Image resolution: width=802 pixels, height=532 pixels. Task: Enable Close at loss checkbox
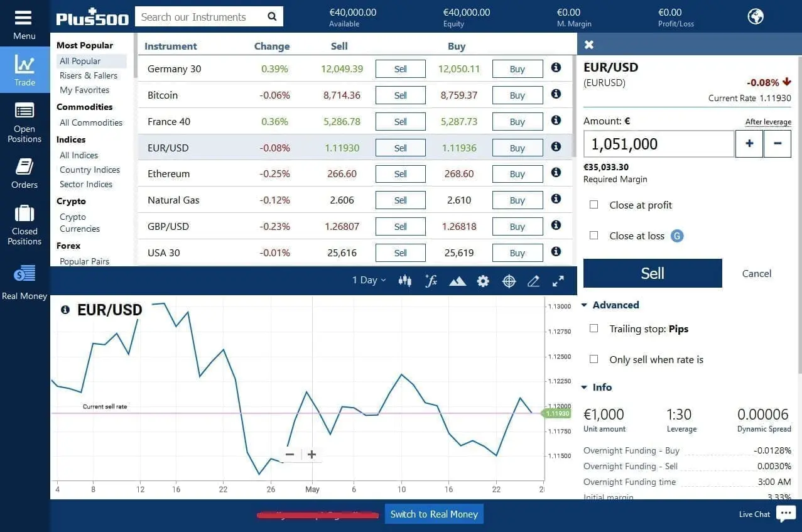tap(593, 236)
